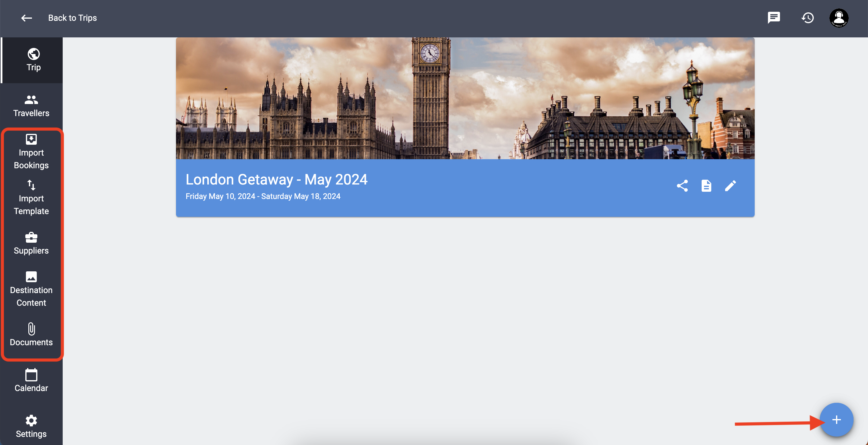
Task: Open the user profile avatar
Action: click(x=839, y=18)
